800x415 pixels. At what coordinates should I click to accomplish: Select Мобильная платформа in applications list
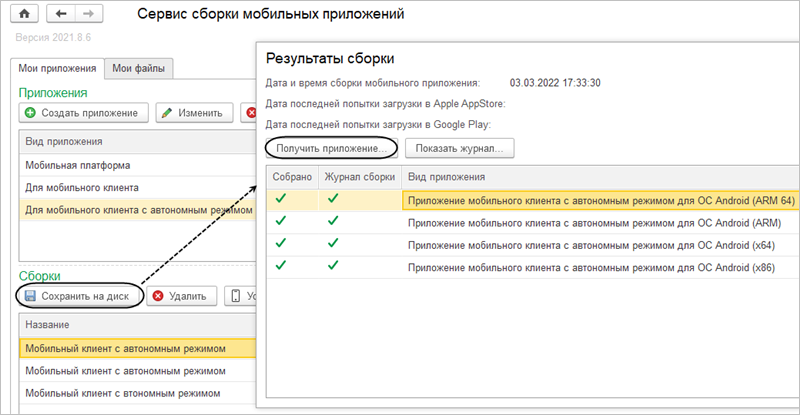point(78,164)
